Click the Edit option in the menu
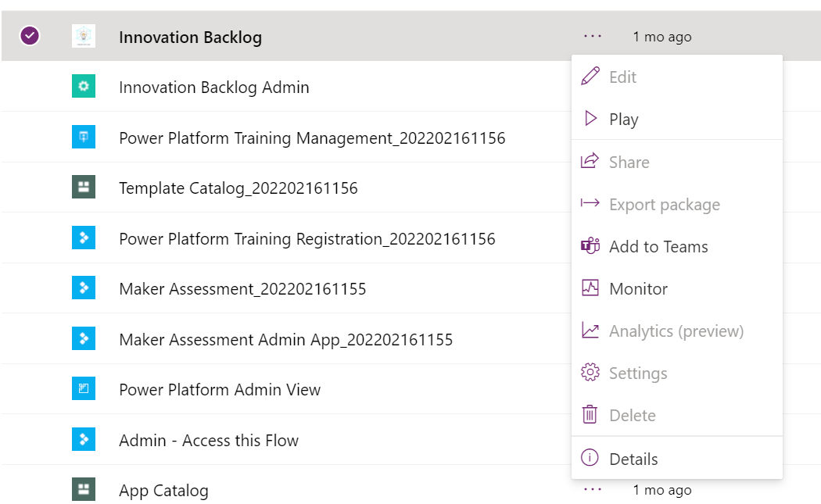 [622, 77]
